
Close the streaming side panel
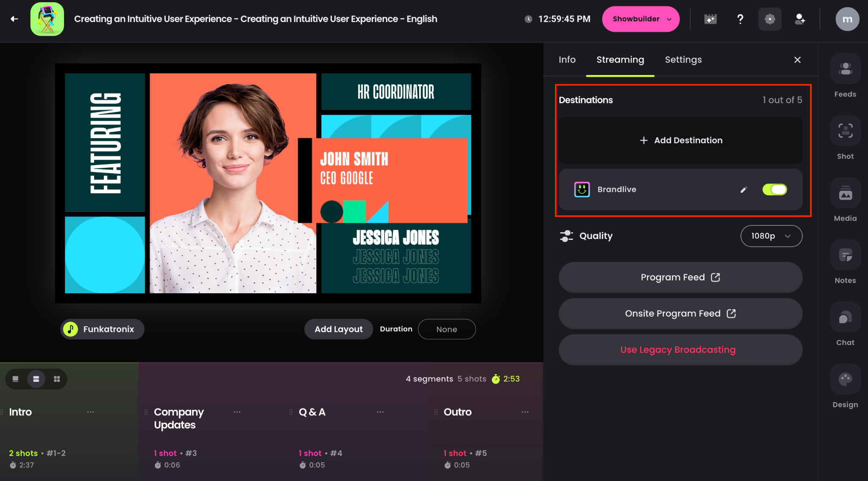coord(797,60)
